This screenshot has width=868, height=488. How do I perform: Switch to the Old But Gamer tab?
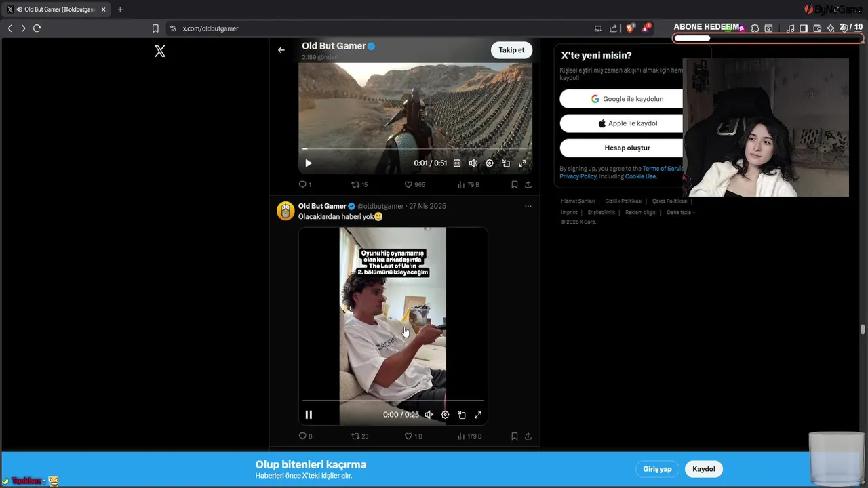click(x=56, y=9)
